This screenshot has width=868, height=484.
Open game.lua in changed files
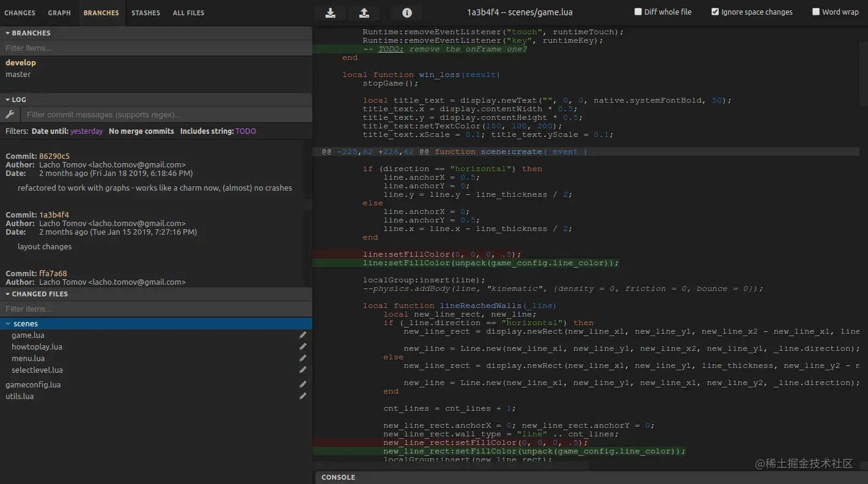click(28, 335)
